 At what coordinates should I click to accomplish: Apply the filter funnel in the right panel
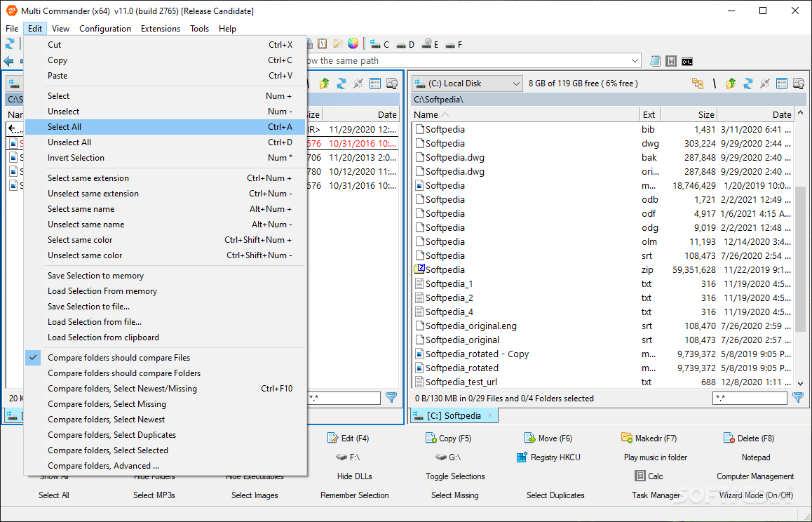798,398
